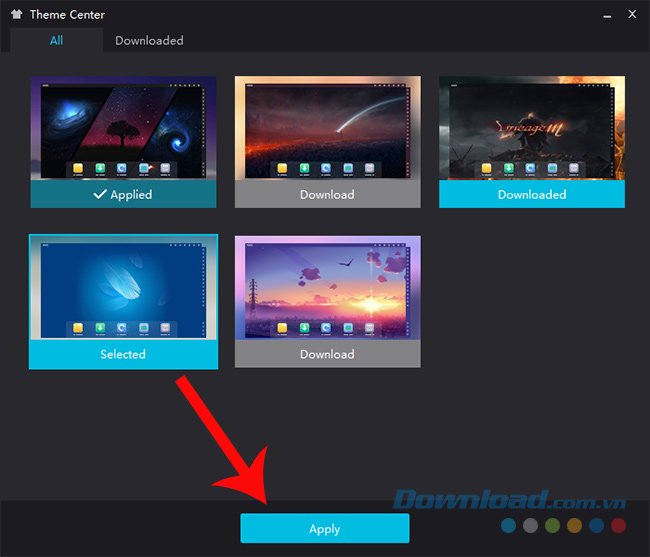
Task: Select the Lineage M theme thumbnail
Action: click(x=532, y=128)
